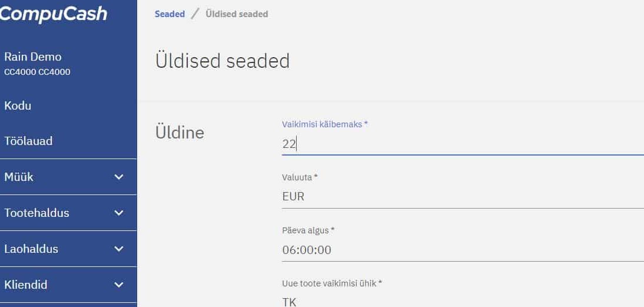Image resolution: width=644 pixels, height=307 pixels.
Task: Go to Kodu in the sidebar
Action: click(x=18, y=106)
